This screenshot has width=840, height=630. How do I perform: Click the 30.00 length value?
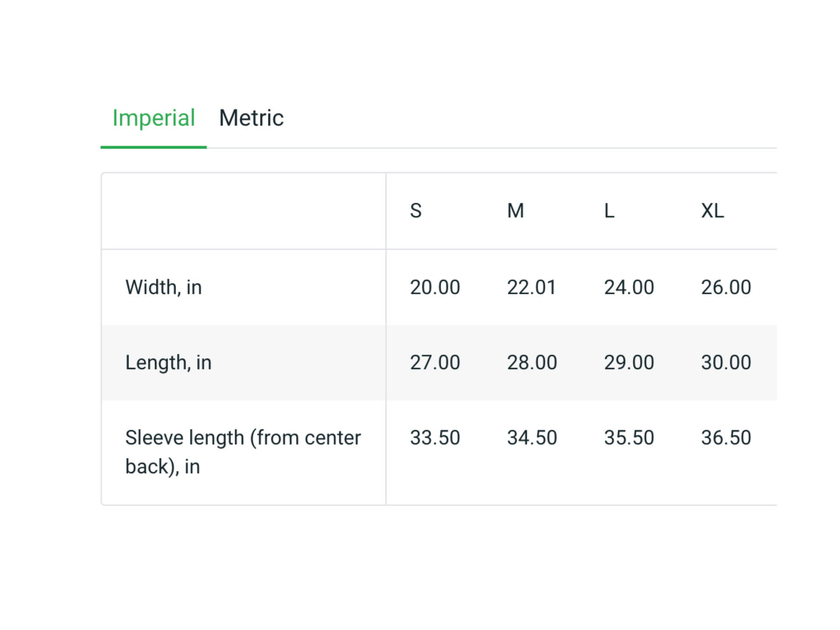pos(726,363)
